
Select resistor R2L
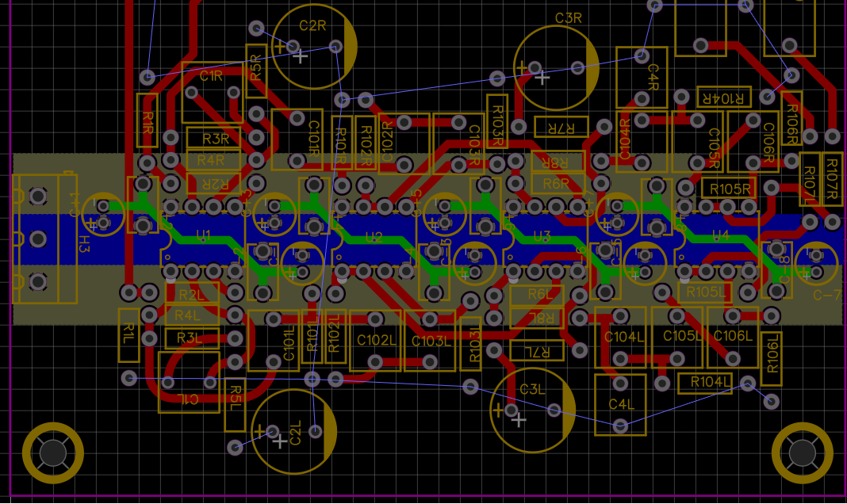[x=192, y=295]
